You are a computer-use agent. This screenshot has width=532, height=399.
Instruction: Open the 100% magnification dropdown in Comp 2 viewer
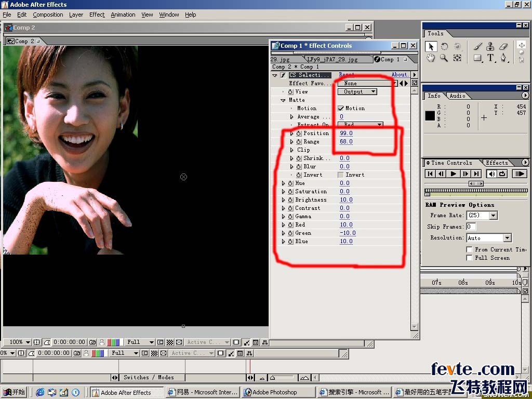pos(20,342)
